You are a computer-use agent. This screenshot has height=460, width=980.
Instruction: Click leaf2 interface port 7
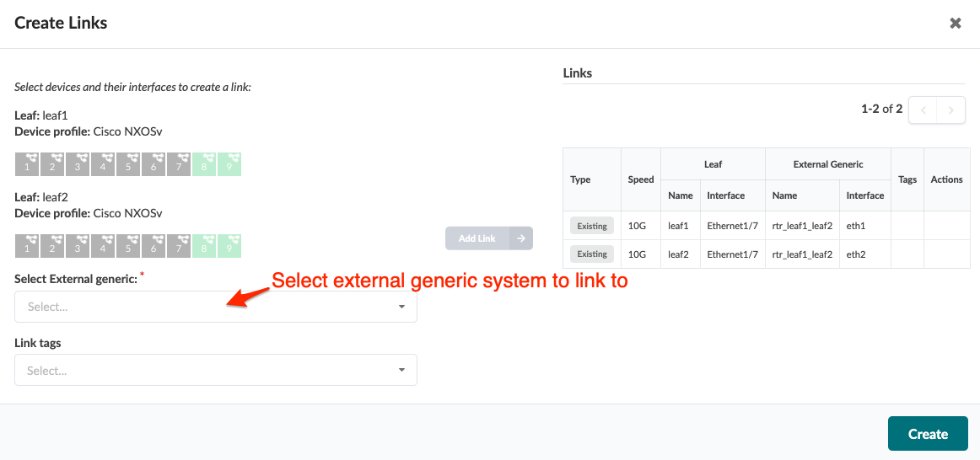[179, 245]
